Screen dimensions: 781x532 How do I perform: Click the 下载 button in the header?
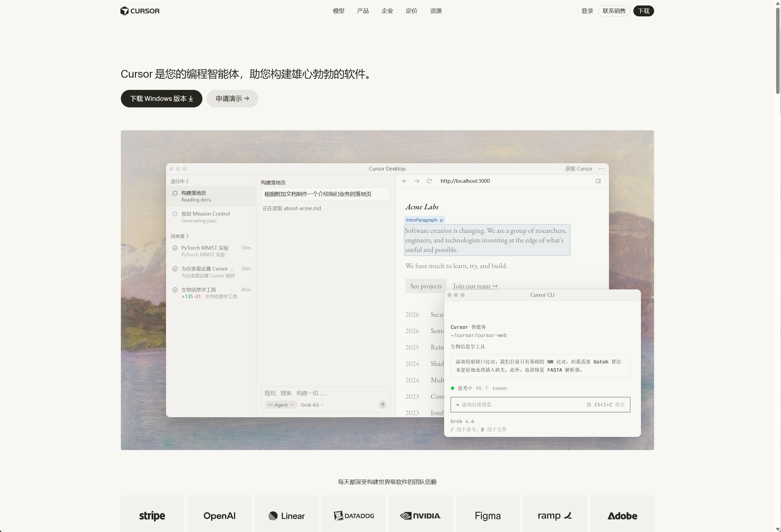(x=643, y=11)
